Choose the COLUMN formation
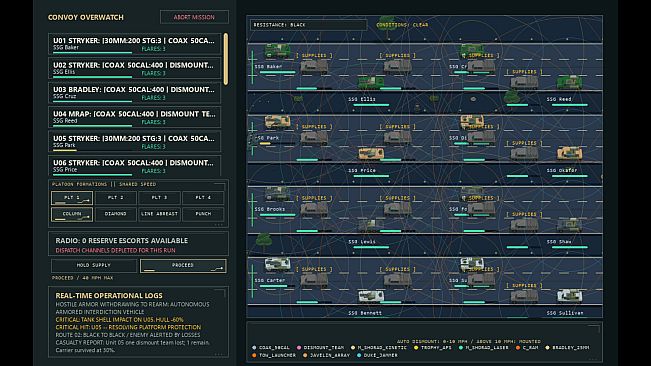Screen dimensions: 651x366 72,214
